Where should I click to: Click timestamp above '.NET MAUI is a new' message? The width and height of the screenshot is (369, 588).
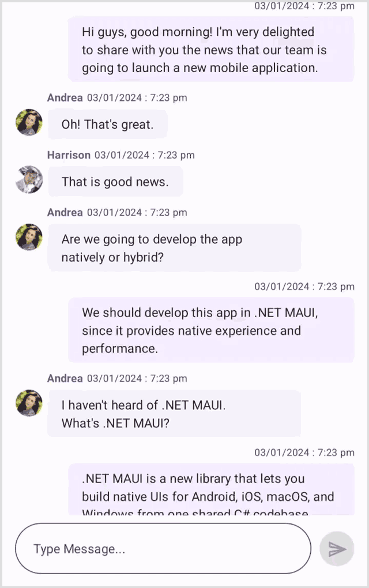[304, 453]
